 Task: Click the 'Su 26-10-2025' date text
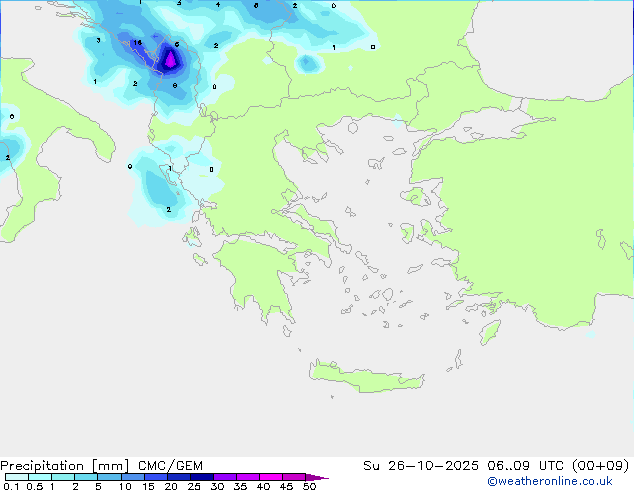tap(421, 466)
